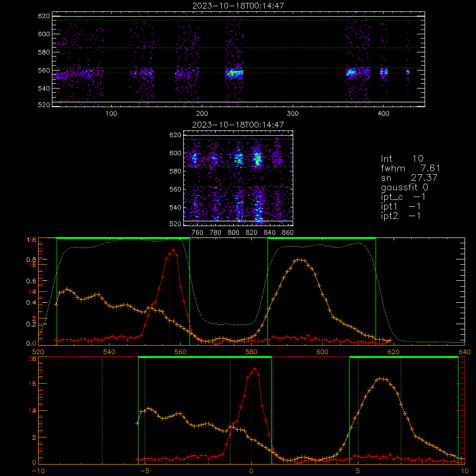Click x-axis label 10 on bottom plot
Image resolution: width=476 pixels, height=476 pixels.
pyautogui.click(x=465, y=471)
